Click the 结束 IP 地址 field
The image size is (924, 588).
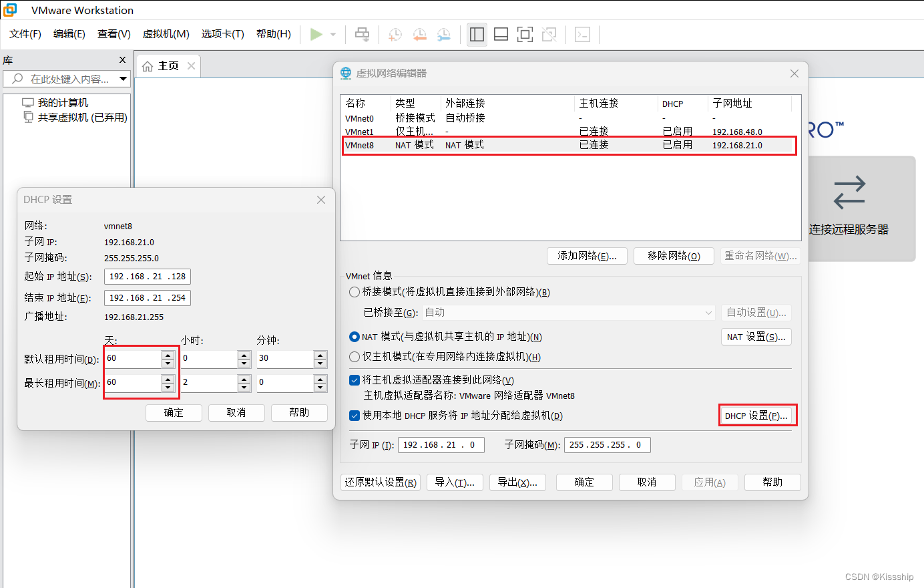pyautogui.click(x=148, y=298)
